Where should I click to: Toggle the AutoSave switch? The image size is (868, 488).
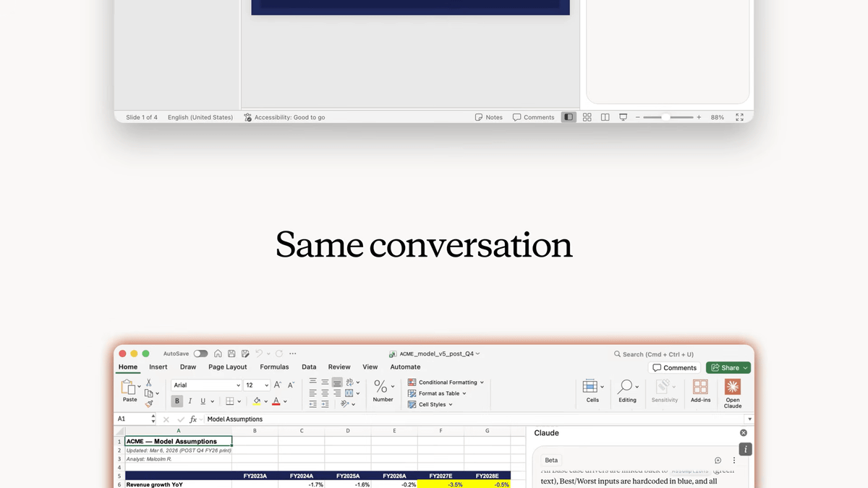pyautogui.click(x=200, y=354)
